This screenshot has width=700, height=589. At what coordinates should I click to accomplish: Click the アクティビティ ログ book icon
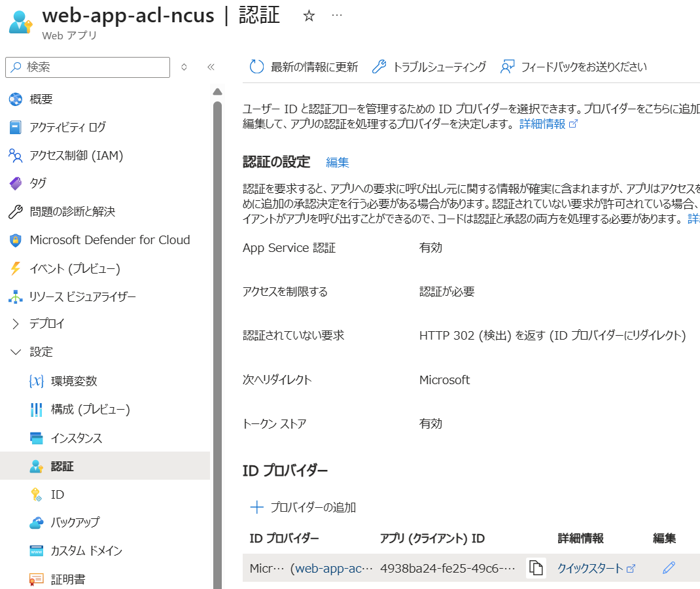(16, 127)
